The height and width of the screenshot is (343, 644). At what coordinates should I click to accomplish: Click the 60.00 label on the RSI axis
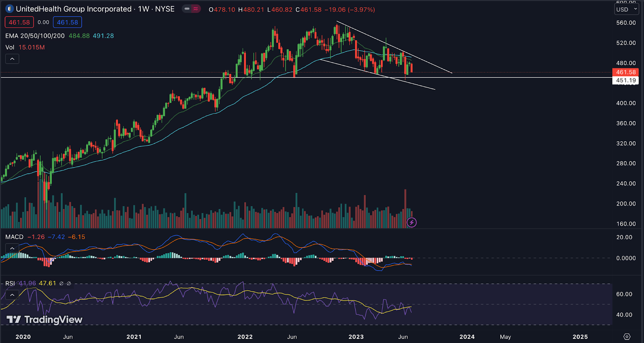624,294
